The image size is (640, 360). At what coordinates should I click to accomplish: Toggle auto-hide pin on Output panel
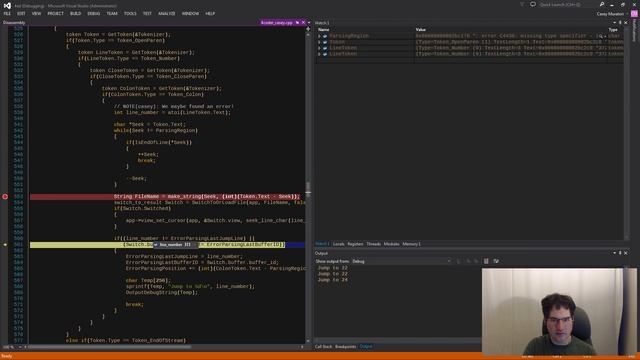620,253
